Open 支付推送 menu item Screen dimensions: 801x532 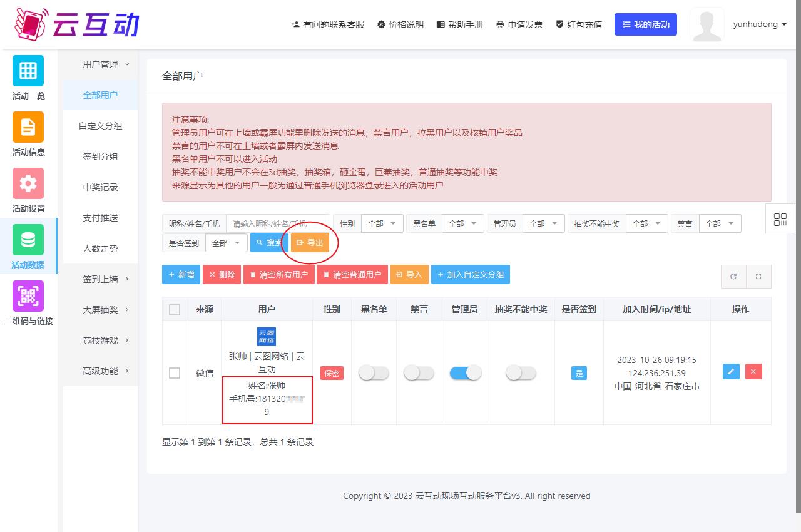(x=100, y=218)
